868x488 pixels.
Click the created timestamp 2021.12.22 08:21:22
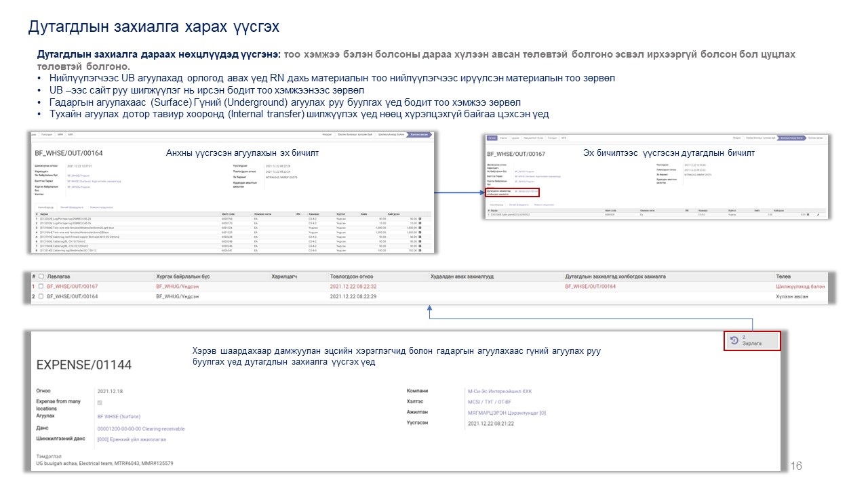[x=491, y=423]
